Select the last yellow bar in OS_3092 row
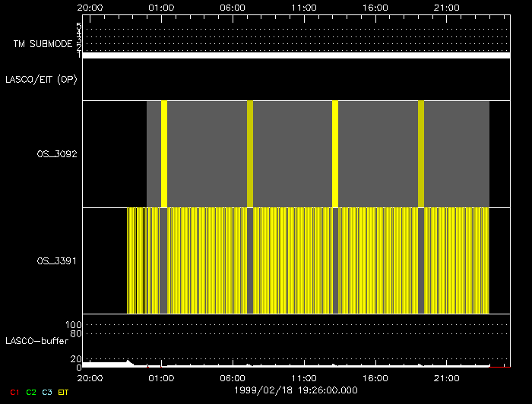The height and width of the screenshot is (404, 532). tap(421, 153)
